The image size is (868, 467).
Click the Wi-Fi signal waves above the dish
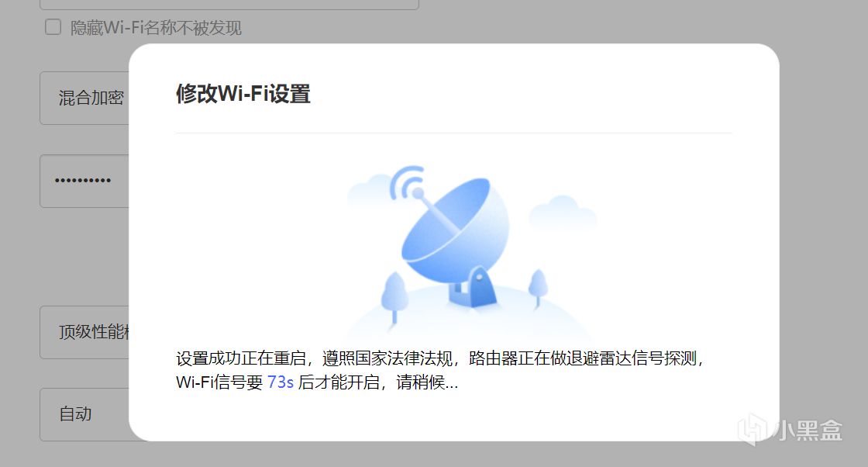coord(407,182)
